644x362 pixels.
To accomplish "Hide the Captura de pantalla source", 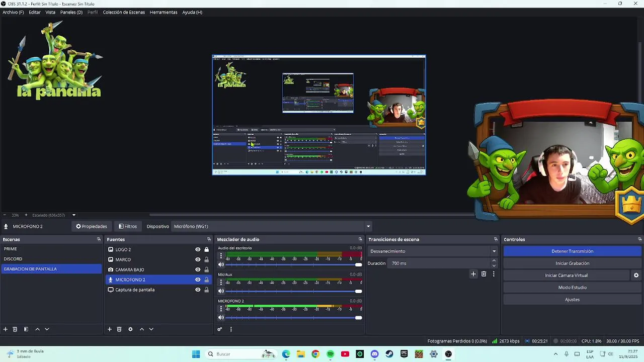I will tap(198, 290).
